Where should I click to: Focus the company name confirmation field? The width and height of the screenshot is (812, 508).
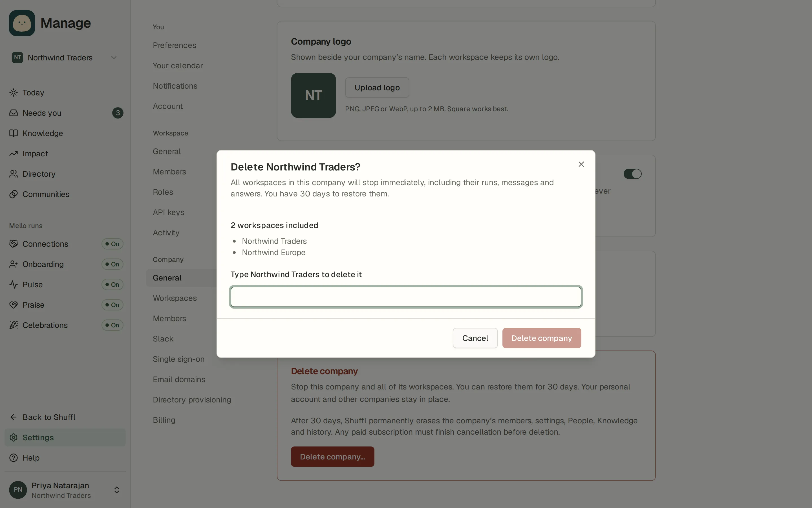[406, 297]
